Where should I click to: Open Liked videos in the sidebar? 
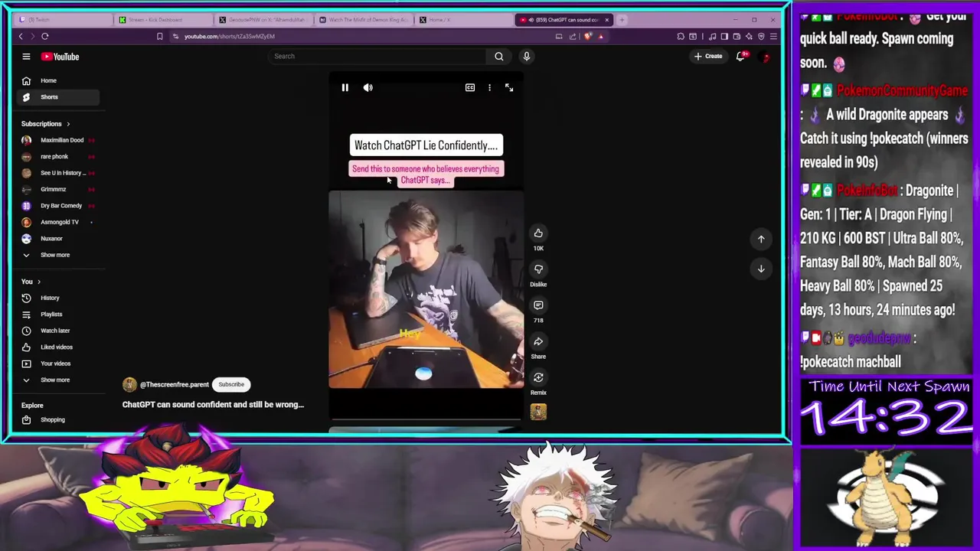57,347
